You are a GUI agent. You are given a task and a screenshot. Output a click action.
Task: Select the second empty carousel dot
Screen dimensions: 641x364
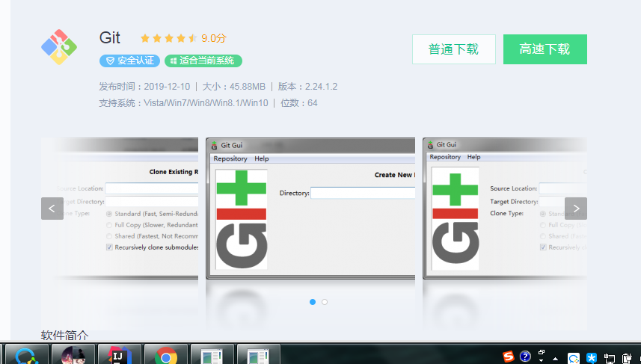tap(325, 302)
